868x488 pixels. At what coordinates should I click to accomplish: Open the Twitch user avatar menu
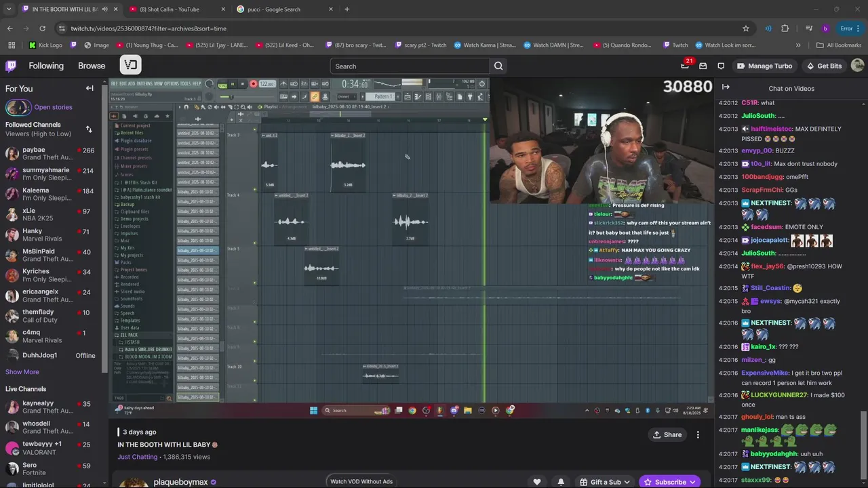[857, 66]
